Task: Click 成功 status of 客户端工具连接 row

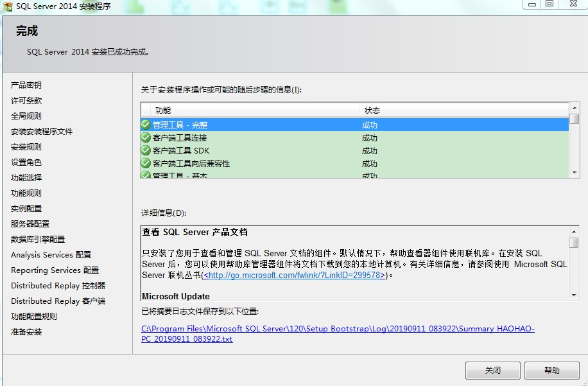Action: pyautogui.click(x=369, y=138)
